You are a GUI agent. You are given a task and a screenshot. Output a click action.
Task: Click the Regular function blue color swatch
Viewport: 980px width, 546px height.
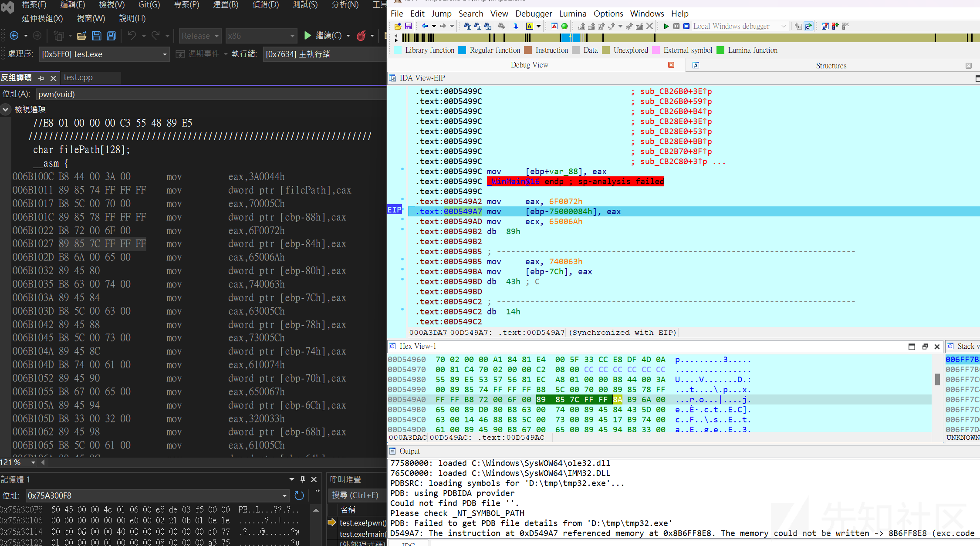coord(462,50)
